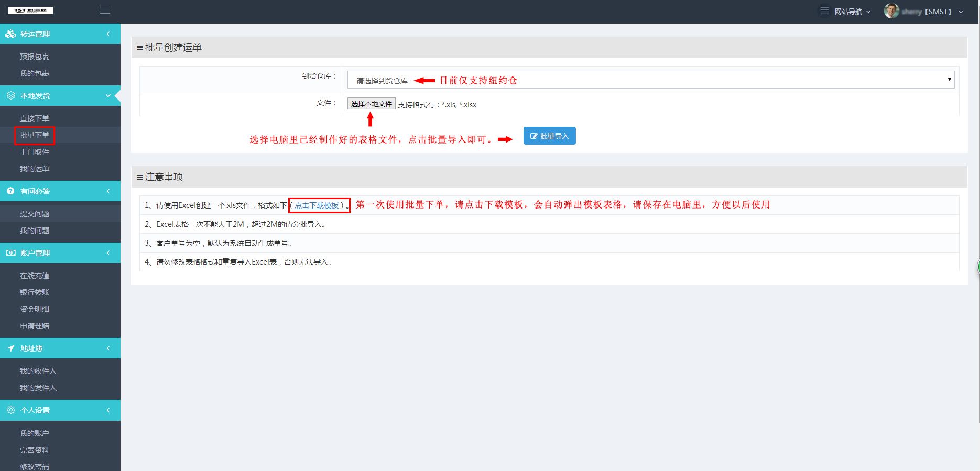Click the 到货仓库 field label
This screenshot has height=471, width=980.
coord(320,76)
